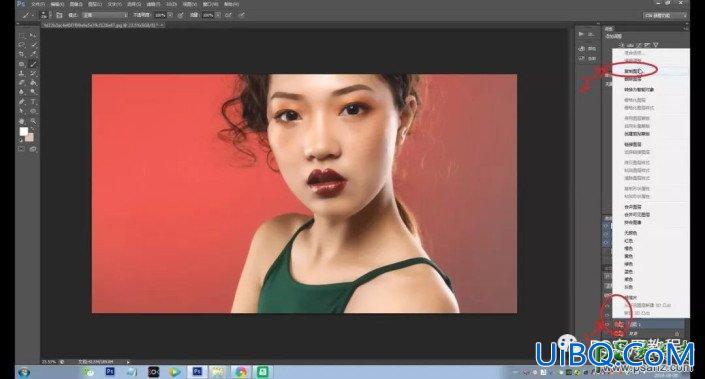This screenshot has height=379, width=705.
Task: Select the History Brush tool
Action: [x=33, y=73]
